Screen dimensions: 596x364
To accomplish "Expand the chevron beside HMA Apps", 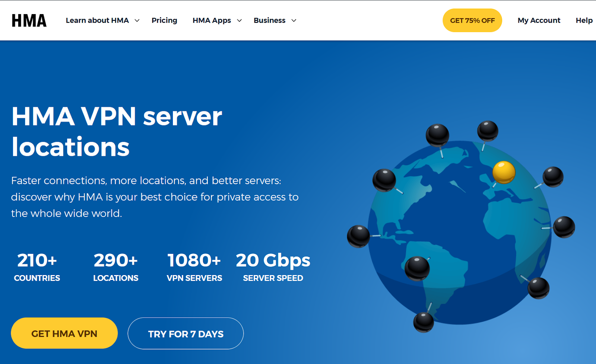I will click(240, 20).
